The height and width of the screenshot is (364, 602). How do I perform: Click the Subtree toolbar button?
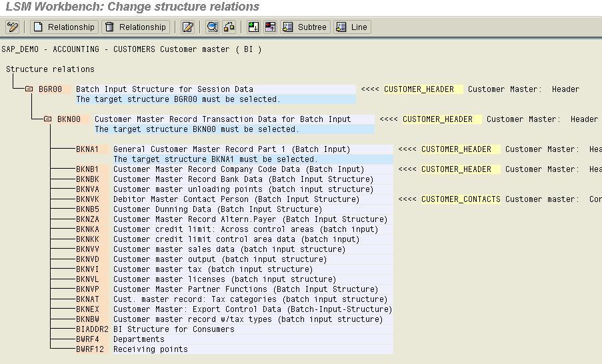[x=305, y=27]
